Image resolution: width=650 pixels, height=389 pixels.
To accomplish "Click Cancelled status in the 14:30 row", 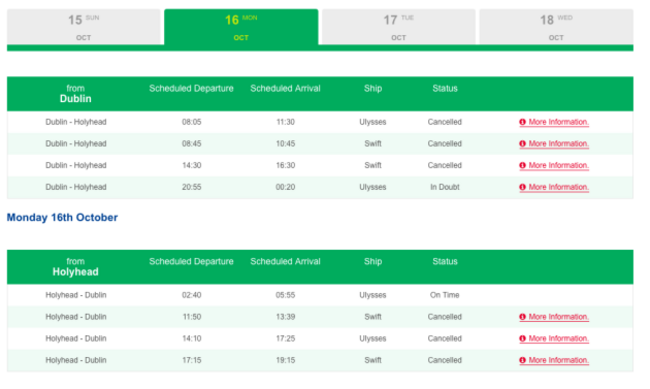I will (x=445, y=165).
